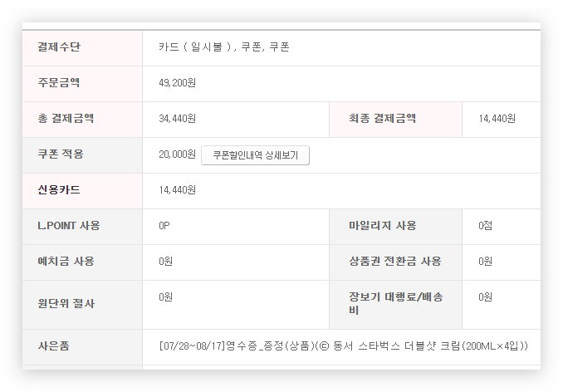Click the 마일리지 사용 label

(x=383, y=225)
